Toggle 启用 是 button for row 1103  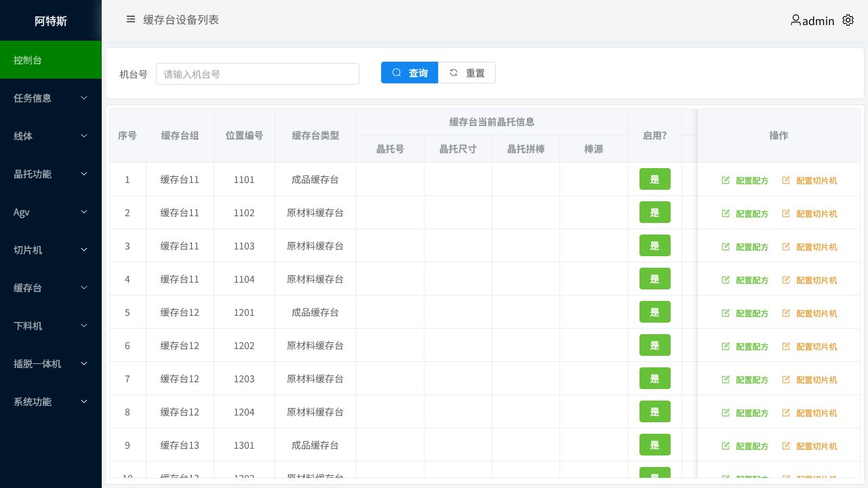click(x=655, y=245)
